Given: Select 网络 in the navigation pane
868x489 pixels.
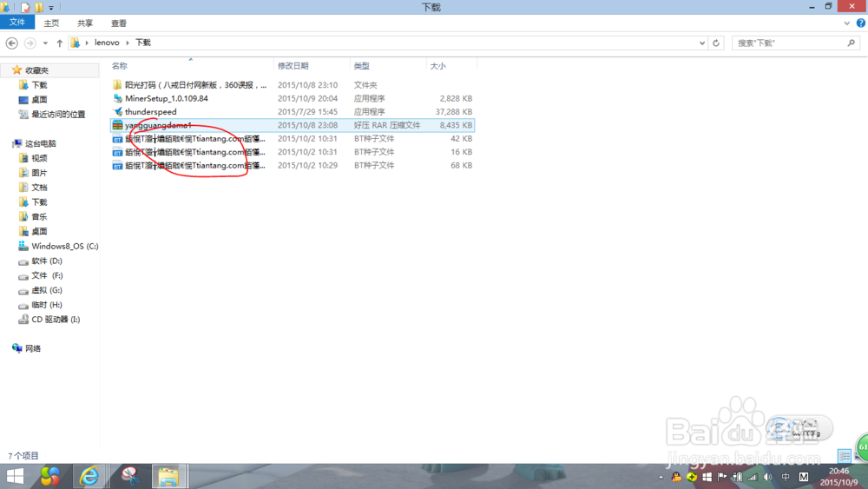Looking at the screenshot, I should [33, 348].
